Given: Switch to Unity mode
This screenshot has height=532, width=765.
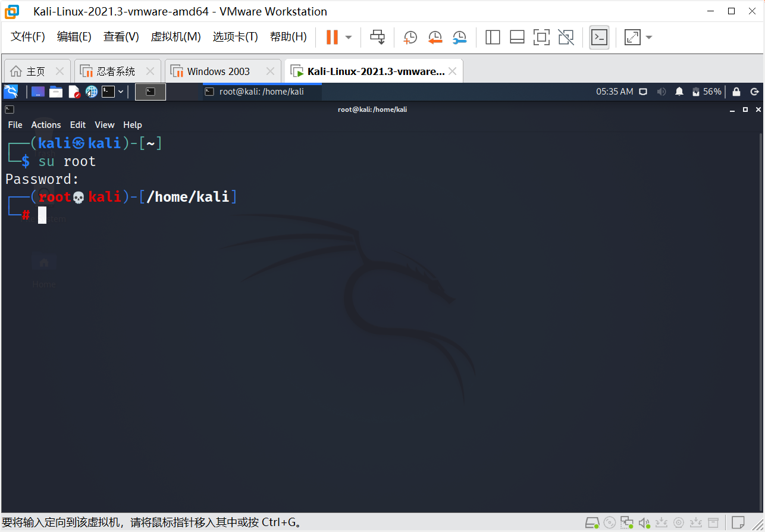Looking at the screenshot, I should (x=566, y=37).
